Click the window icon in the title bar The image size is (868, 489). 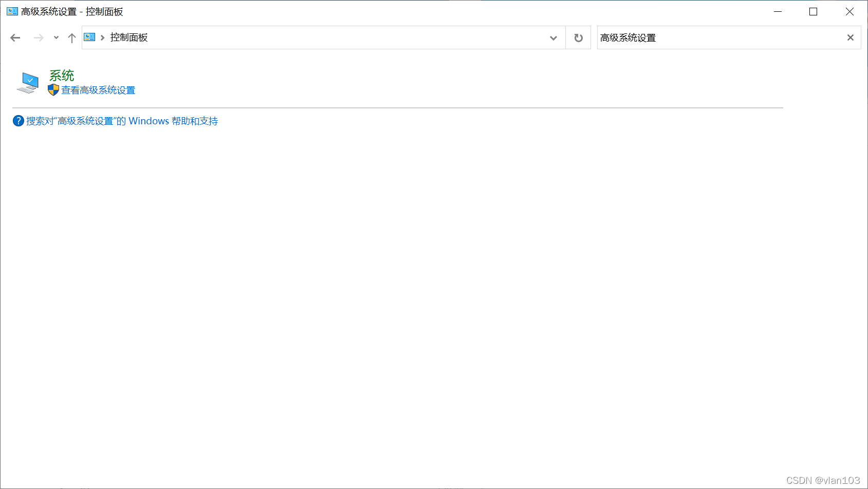[11, 11]
